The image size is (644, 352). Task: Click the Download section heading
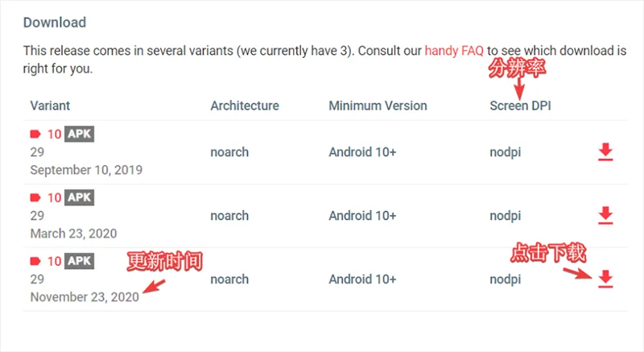pyautogui.click(x=55, y=23)
